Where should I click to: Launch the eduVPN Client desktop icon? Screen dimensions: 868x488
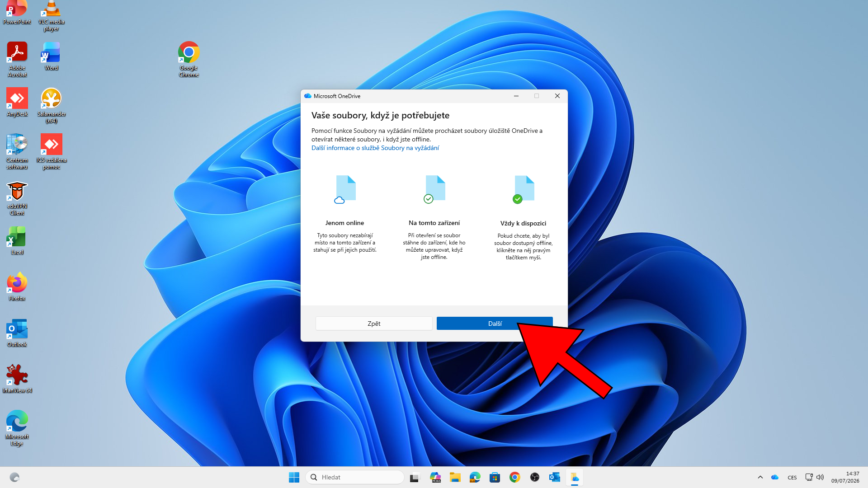(x=17, y=198)
